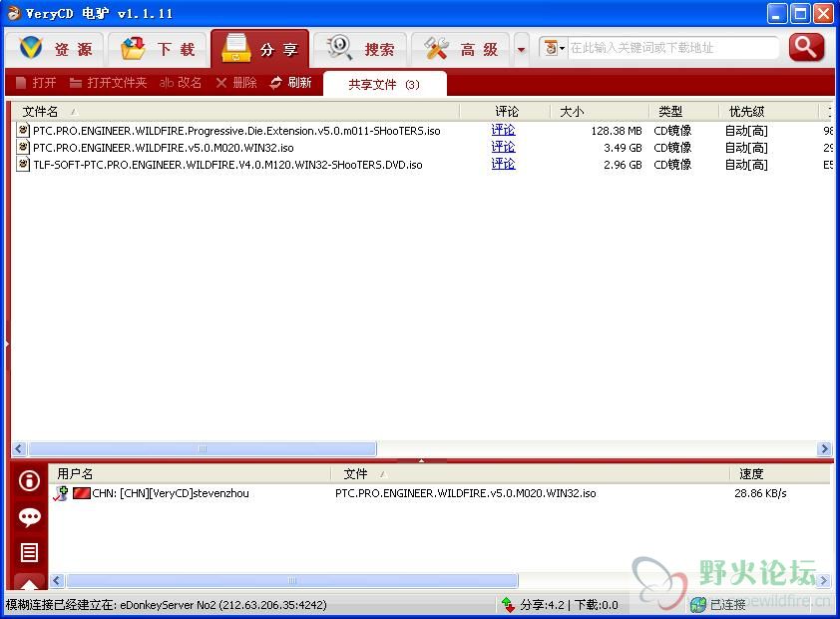
Task: Click lower pane left scroll arrow
Action: [57, 580]
